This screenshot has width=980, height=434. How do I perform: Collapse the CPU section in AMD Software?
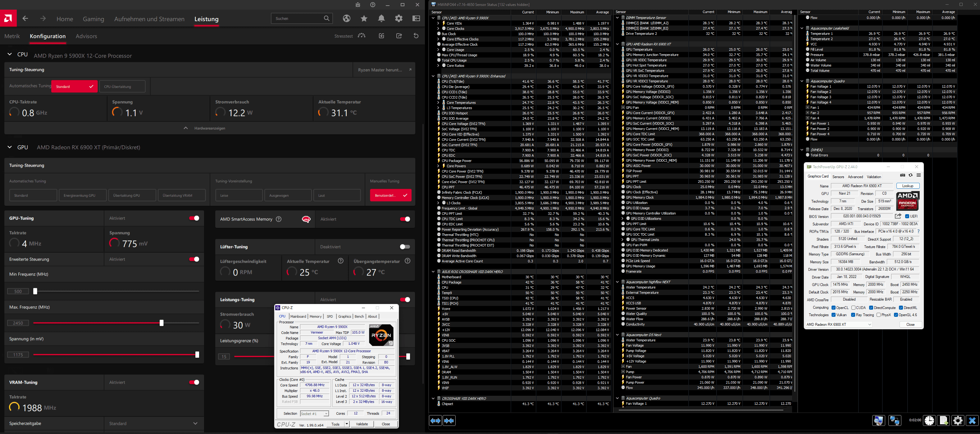point(10,54)
